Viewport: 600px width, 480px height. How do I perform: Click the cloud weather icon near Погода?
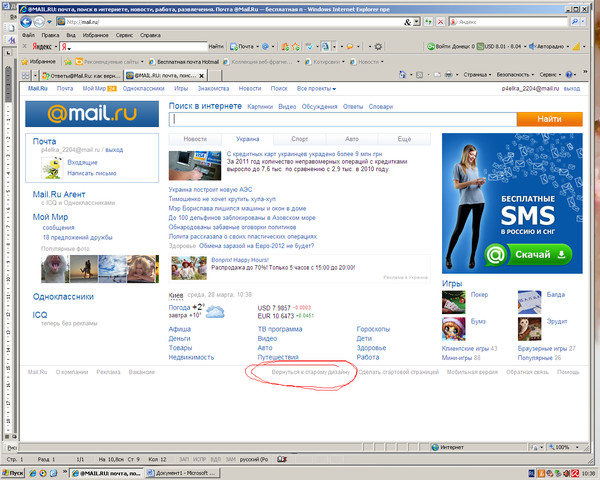[x=215, y=312]
